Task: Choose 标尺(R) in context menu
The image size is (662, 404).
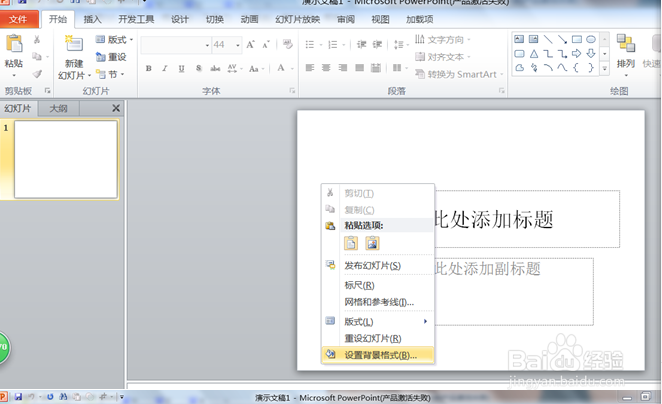Action: click(378, 285)
